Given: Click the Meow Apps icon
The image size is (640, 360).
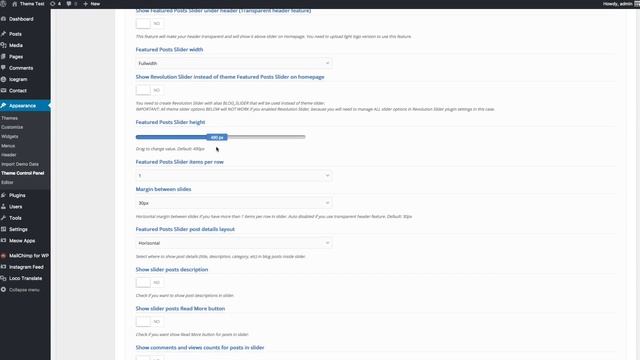Looking at the screenshot, I should tap(4, 241).
